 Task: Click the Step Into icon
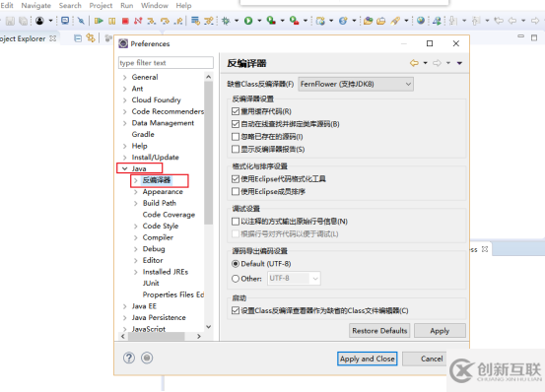click(151, 21)
